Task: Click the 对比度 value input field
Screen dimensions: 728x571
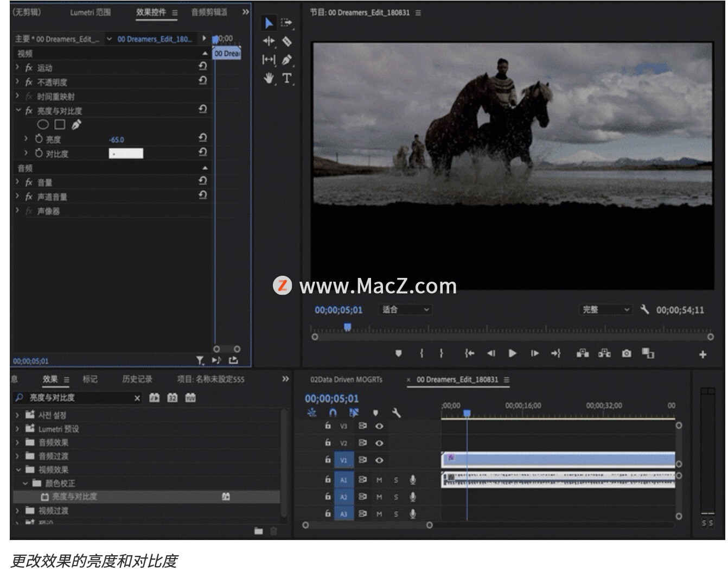Action: (x=126, y=154)
